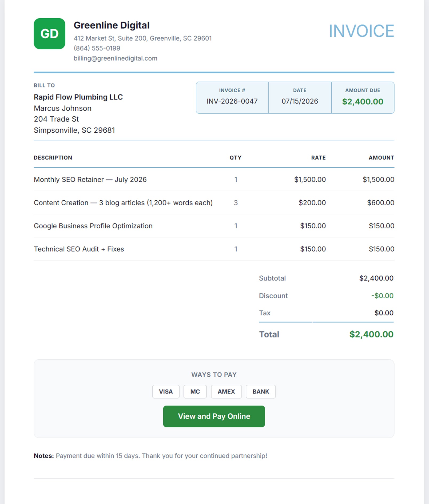429x504 pixels.
Task: Click the $200.00 rate for Content Creation
Action: 312,203
